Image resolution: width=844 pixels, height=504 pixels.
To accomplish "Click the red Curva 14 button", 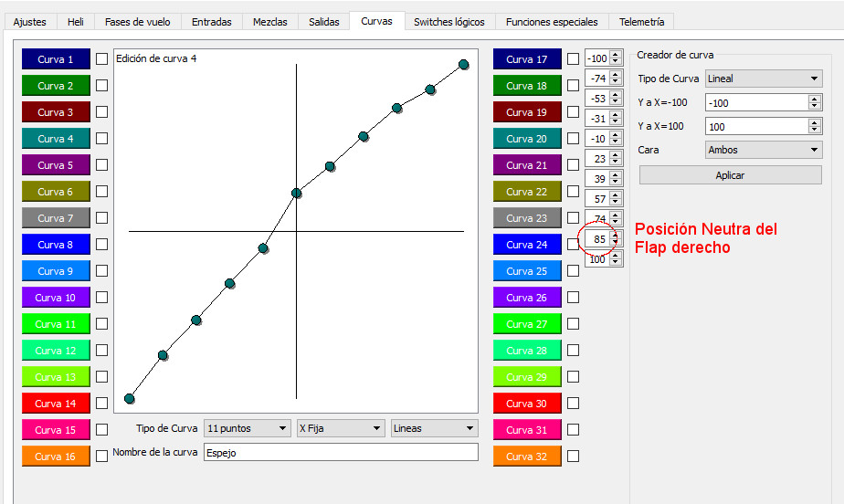I will tap(56, 404).
